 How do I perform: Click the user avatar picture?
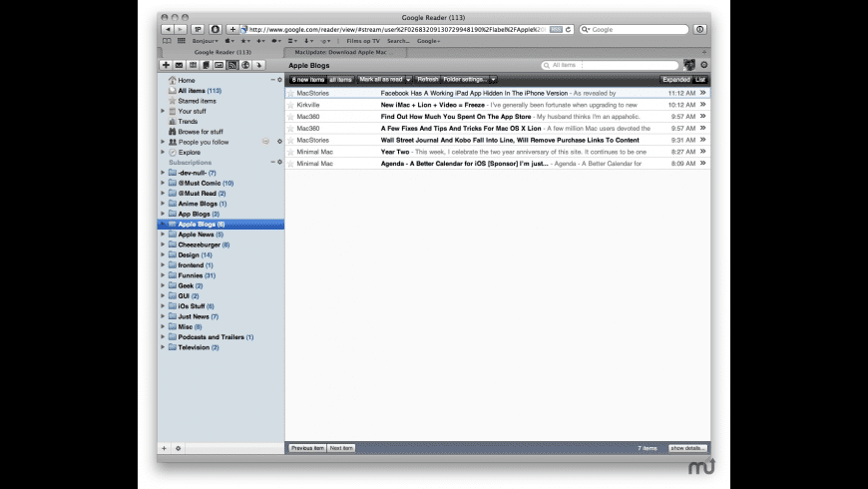[x=689, y=65]
